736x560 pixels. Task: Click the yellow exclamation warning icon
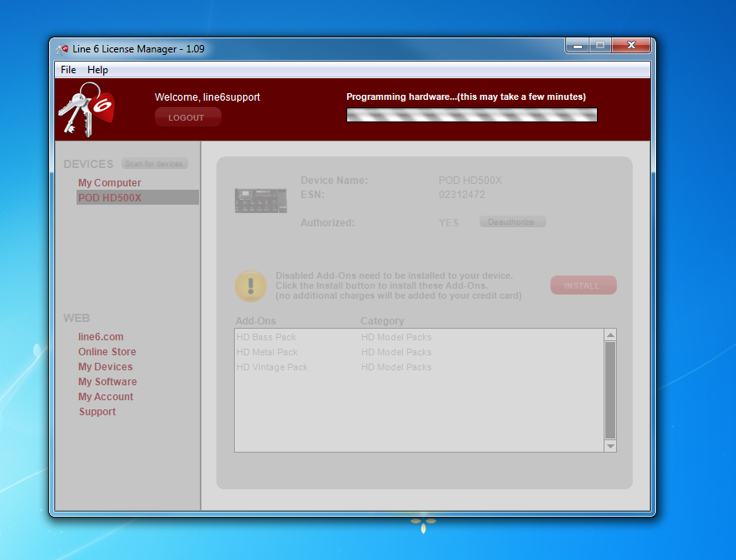(x=251, y=286)
